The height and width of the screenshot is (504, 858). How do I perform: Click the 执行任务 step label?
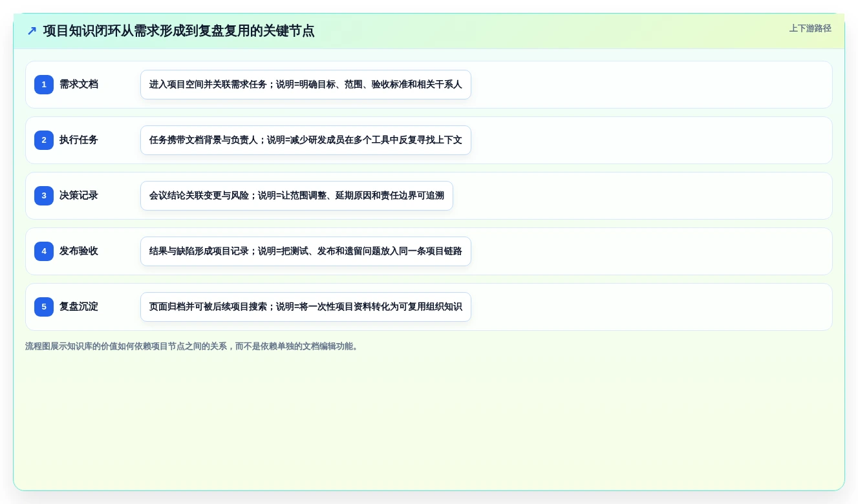click(x=79, y=140)
